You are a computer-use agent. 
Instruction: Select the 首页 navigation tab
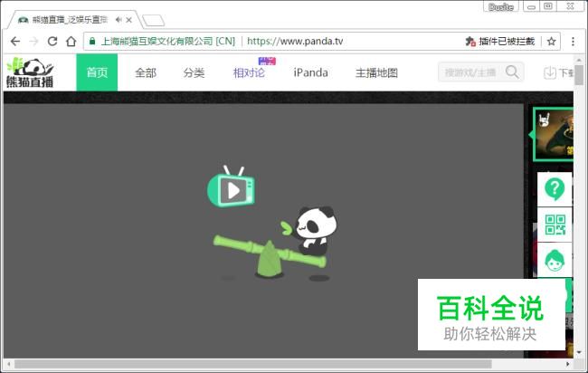tap(97, 72)
